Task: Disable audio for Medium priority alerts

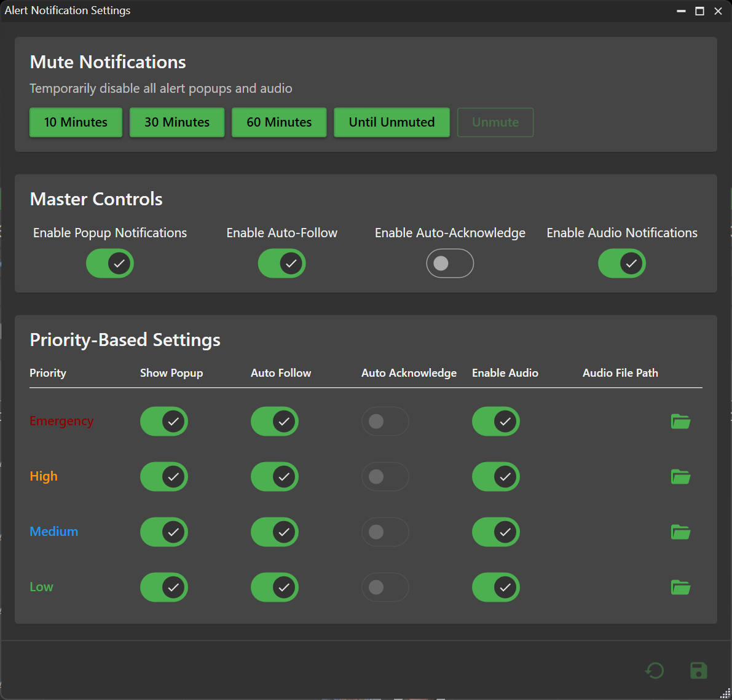Action: 496,532
